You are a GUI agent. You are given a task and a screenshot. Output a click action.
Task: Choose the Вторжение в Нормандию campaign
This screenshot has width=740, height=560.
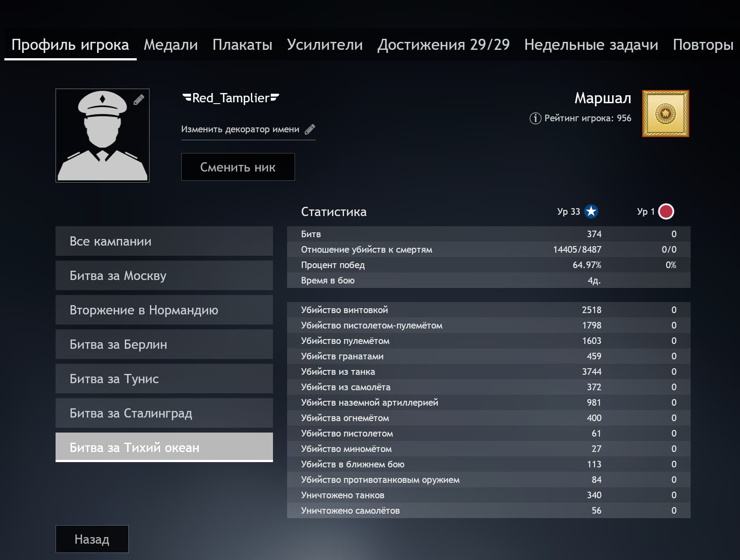coord(164,310)
